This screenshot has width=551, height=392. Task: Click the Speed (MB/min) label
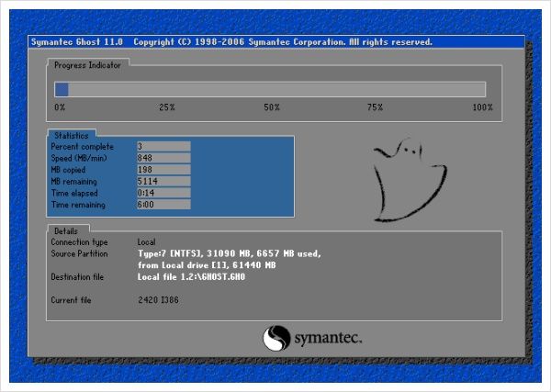(x=79, y=158)
